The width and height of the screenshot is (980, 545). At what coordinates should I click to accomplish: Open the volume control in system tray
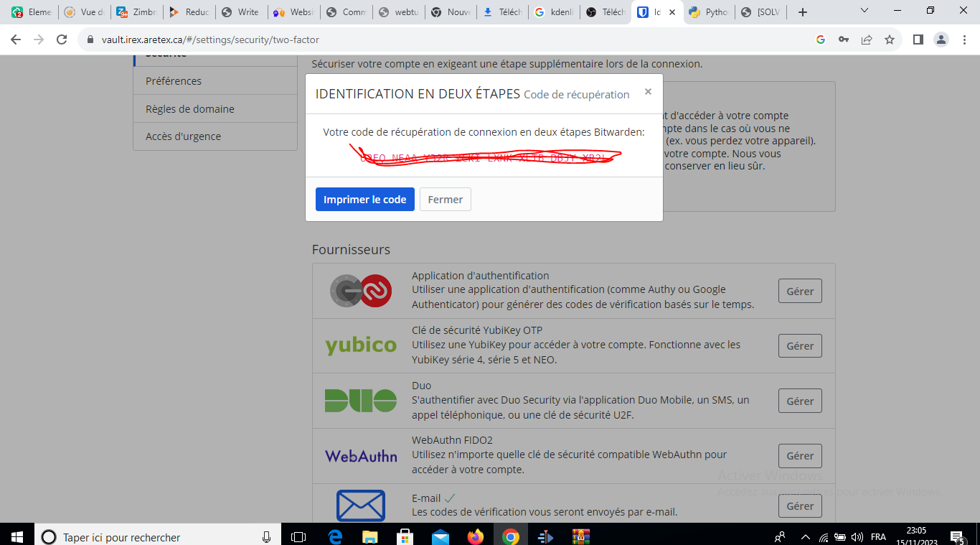point(857,536)
